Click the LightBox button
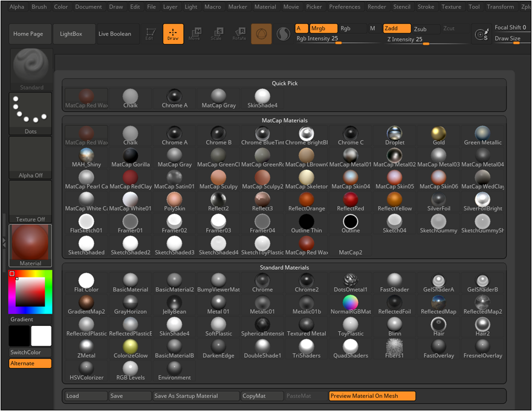 click(71, 34)
